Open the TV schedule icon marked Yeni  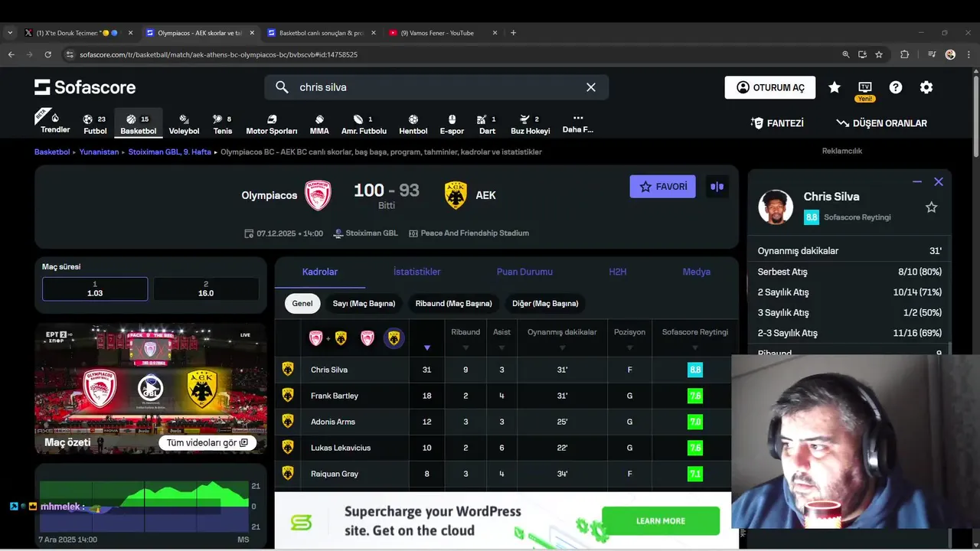(x=865, y=90)
